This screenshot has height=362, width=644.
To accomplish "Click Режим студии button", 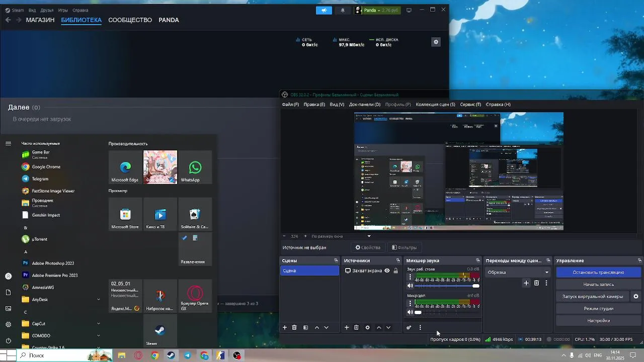I will click(x=598, y=309).
